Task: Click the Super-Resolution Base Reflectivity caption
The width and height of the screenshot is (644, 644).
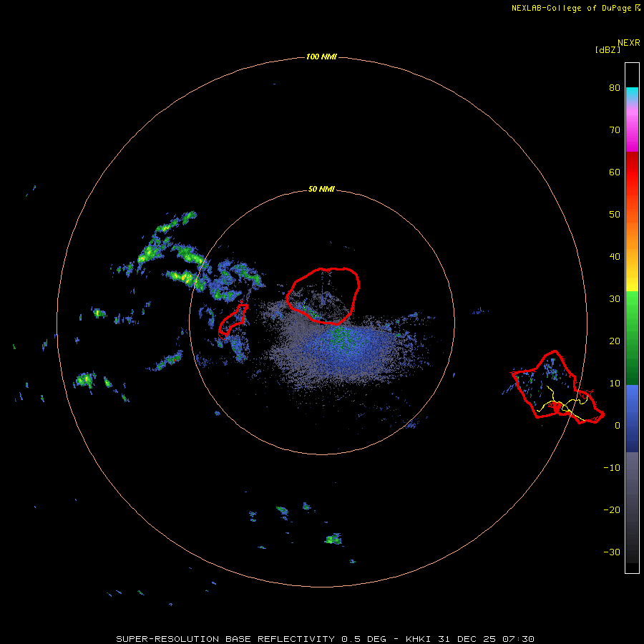Action: (326, 639)
